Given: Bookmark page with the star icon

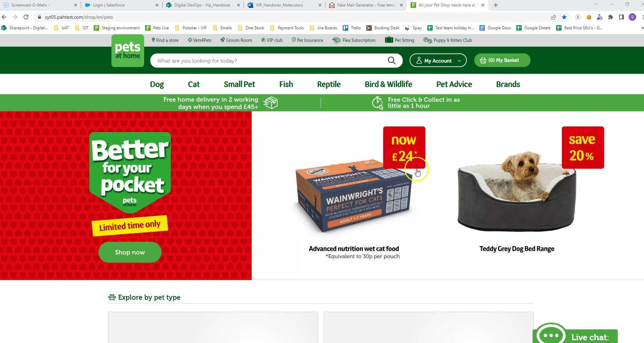Looking at the screenshot, I should (x=564, y=17).
